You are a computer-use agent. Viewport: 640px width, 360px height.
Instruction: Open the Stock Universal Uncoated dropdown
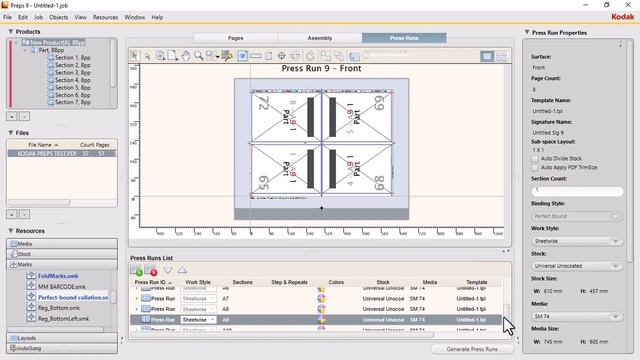pyautogui.click(x=577, y=266)
